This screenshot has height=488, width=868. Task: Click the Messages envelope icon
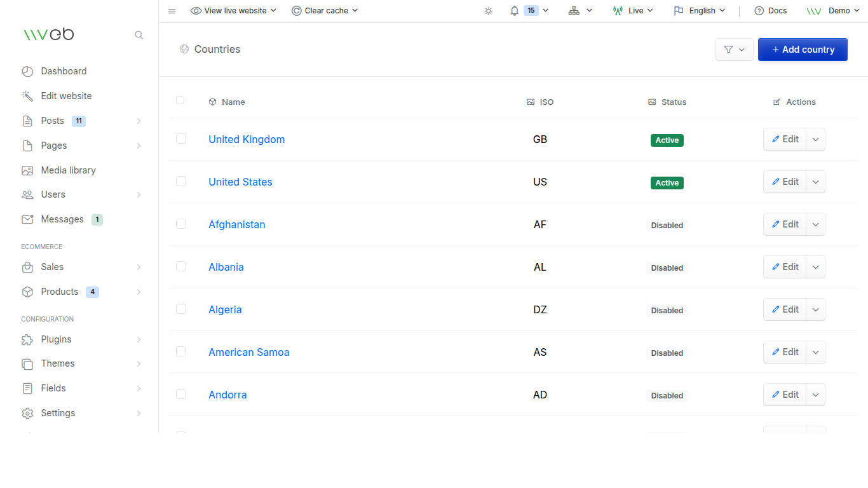click(x=27, y=219)
